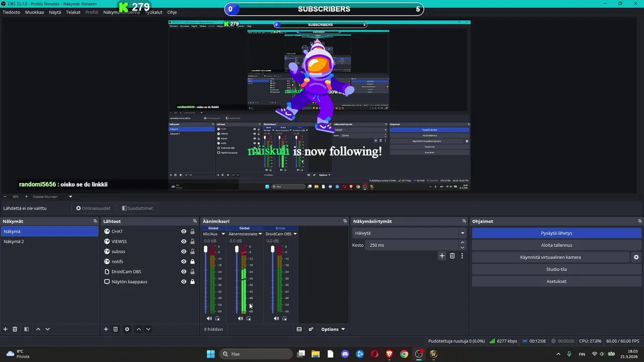Enable Studio-tila mode

556,269
